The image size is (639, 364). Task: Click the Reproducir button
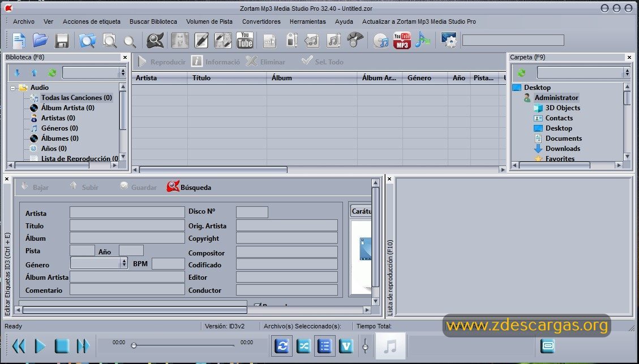point(162,62)
